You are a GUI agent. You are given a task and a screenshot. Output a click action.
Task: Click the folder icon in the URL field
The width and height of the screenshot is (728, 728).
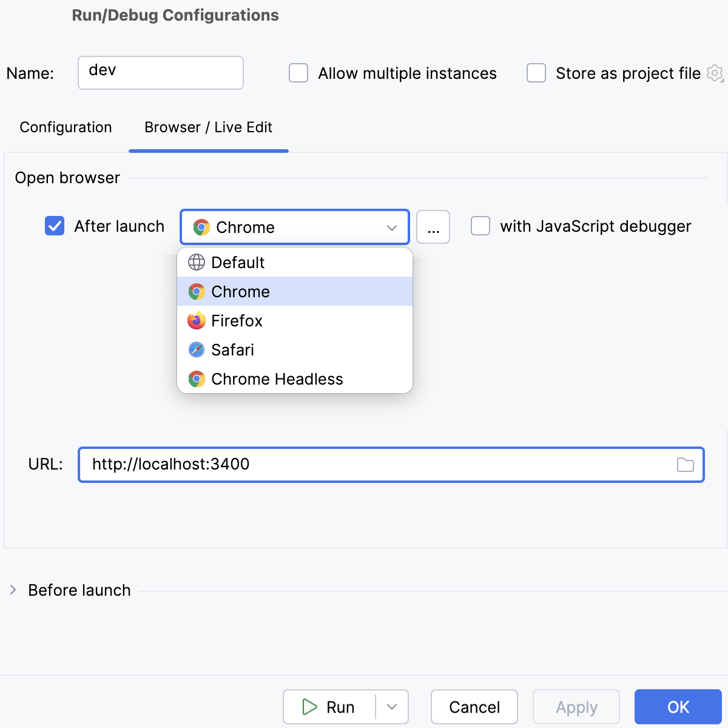pyautogui.click(x=686, y=464)
